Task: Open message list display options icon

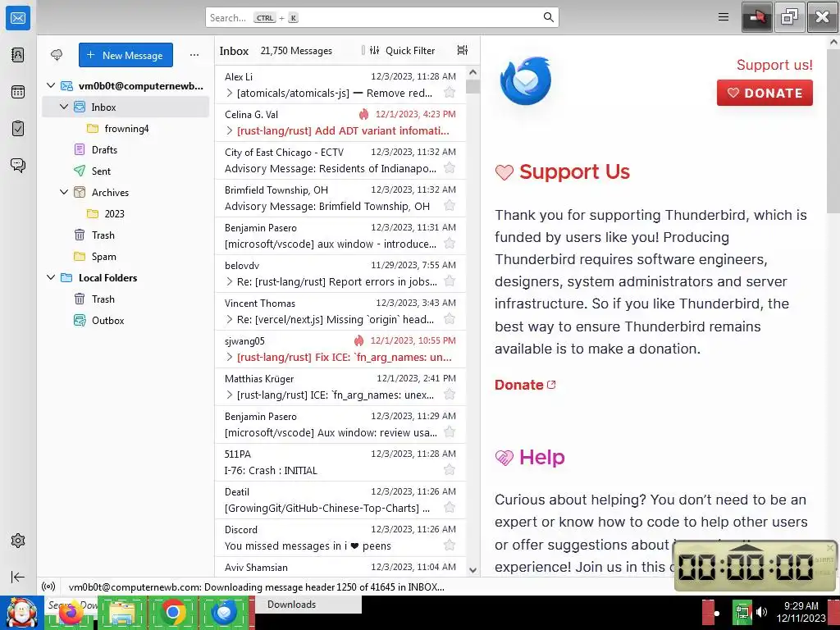Action: [463, 50]
